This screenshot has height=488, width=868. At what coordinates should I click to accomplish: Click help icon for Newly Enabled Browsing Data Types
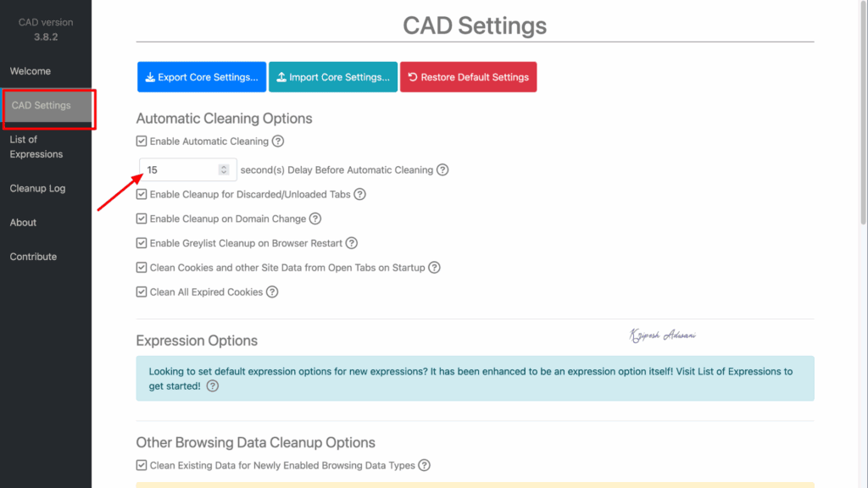point(425,465)
